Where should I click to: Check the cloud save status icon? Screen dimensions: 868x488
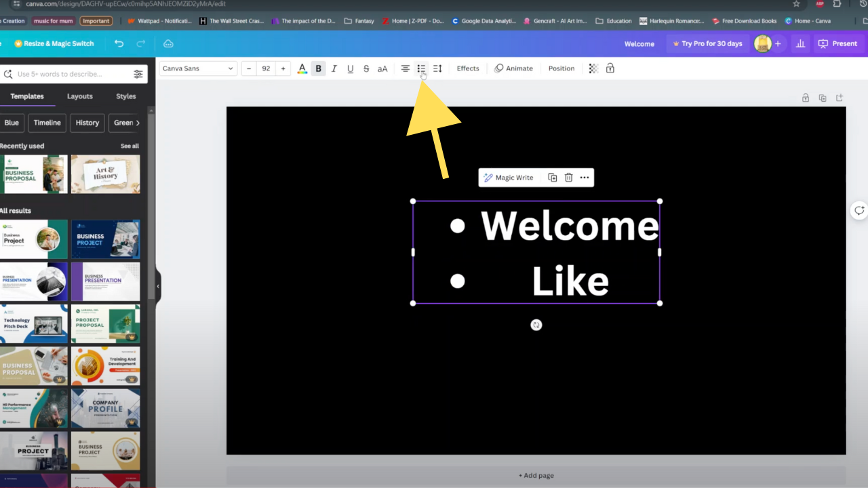click(x=169, y=43)
